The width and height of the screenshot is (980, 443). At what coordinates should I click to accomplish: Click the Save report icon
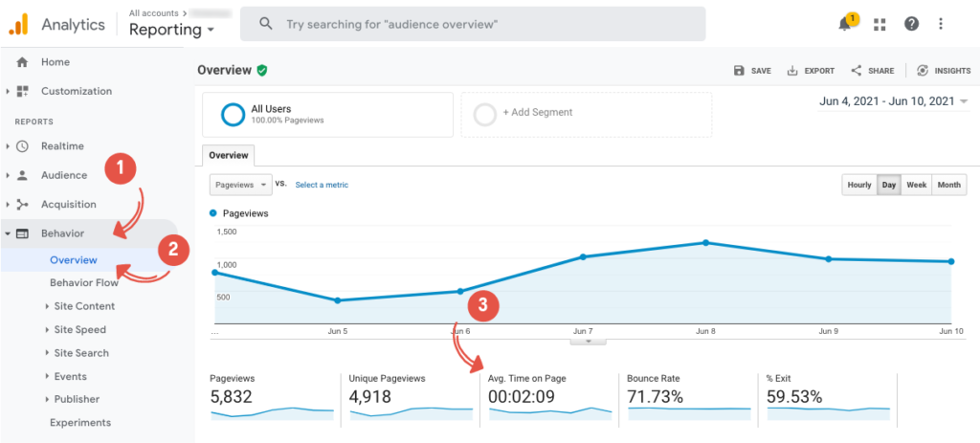click(x=739, y=71)
